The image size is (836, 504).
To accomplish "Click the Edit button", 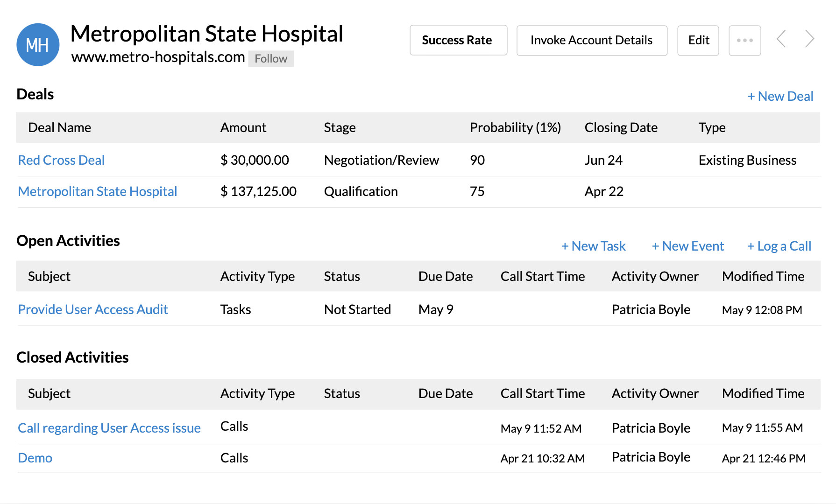I will pos(698,41).
